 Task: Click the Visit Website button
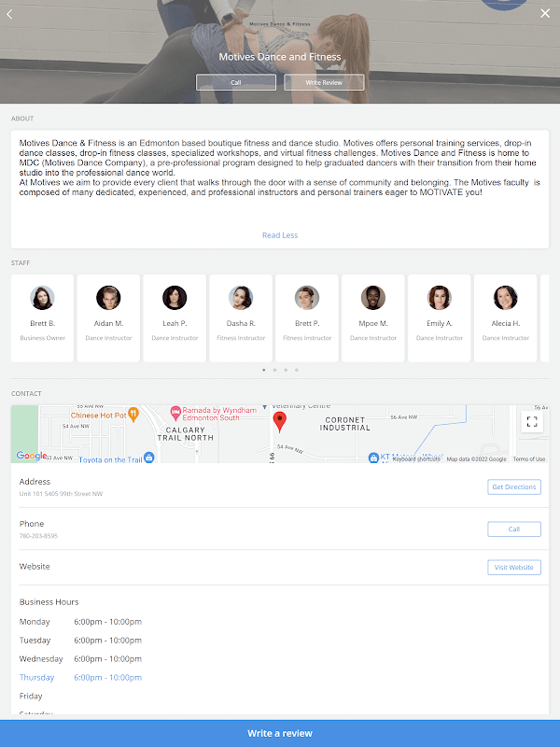tap(514, 568)
